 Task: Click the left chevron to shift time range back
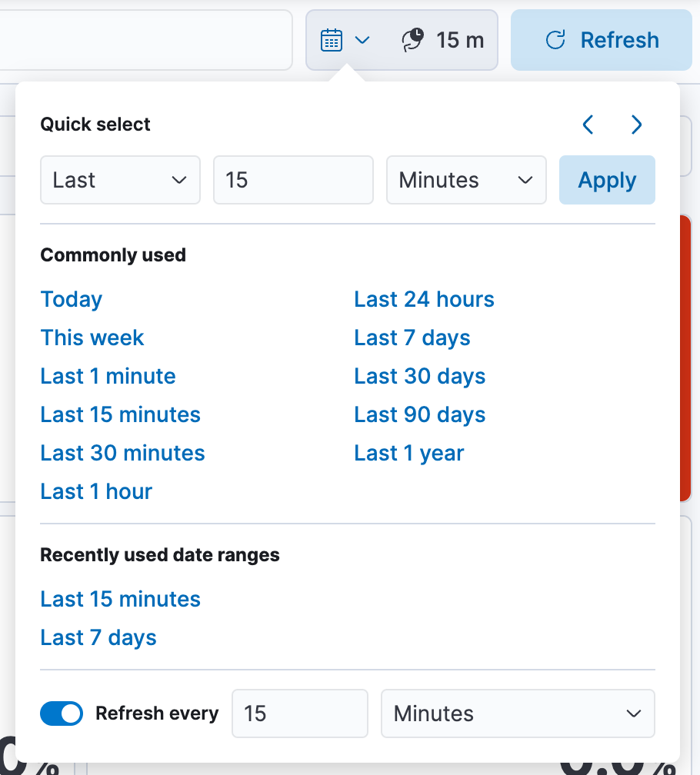(x=588, y=125)
